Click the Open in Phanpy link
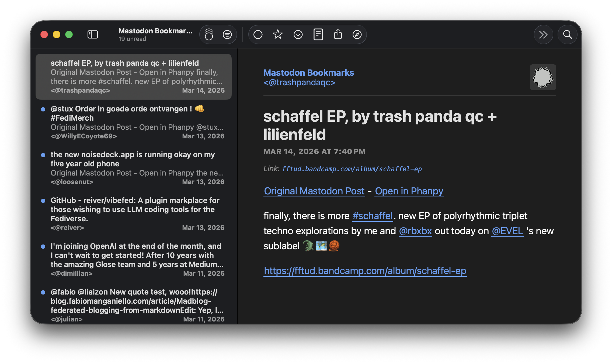Image resolution: width=612 pixels, height=364 pixels. click(409, 191)
